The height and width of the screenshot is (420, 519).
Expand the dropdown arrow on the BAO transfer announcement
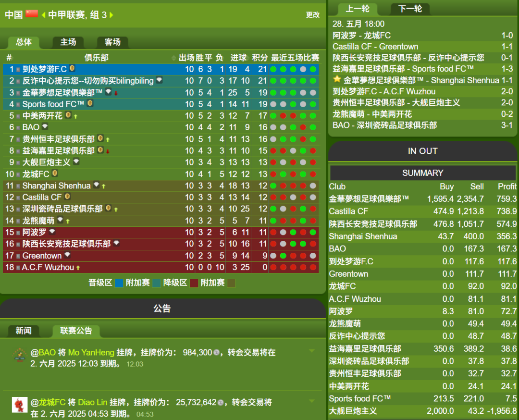311,350
